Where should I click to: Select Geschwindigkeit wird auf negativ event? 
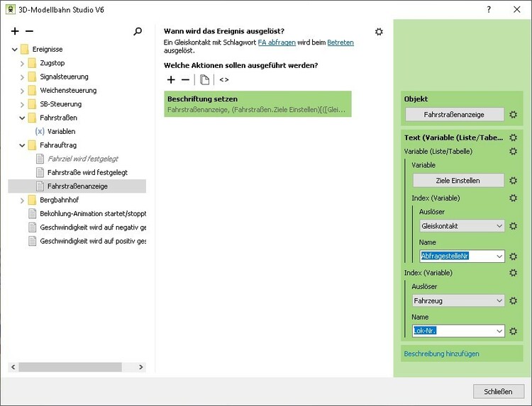[93, 227]
